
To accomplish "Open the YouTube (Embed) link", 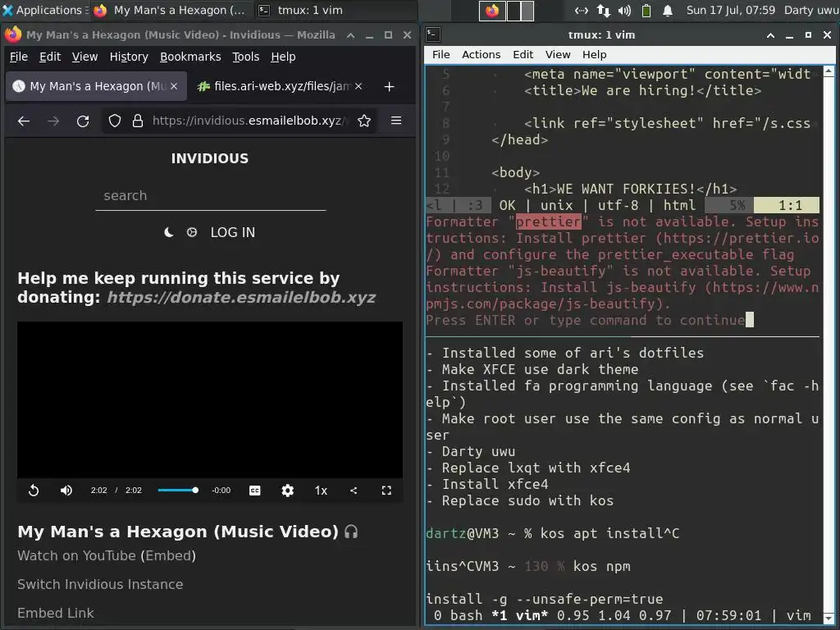I will (x=168, y=555).
